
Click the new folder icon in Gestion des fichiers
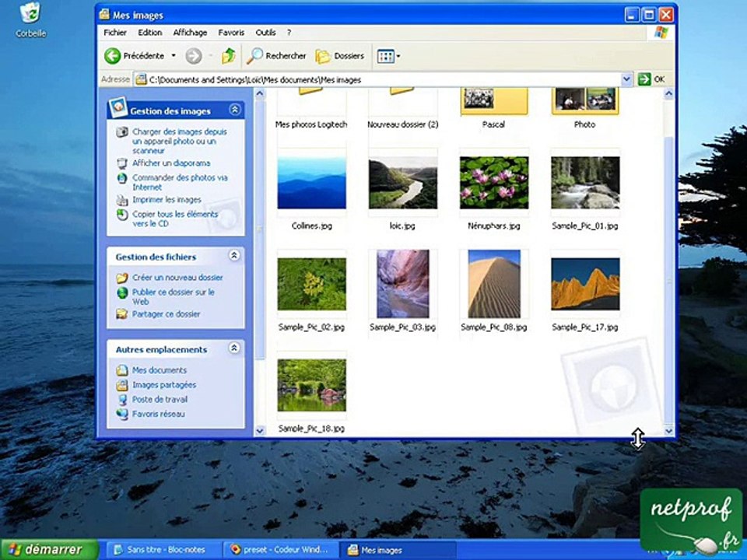click(x=122, y=278)
